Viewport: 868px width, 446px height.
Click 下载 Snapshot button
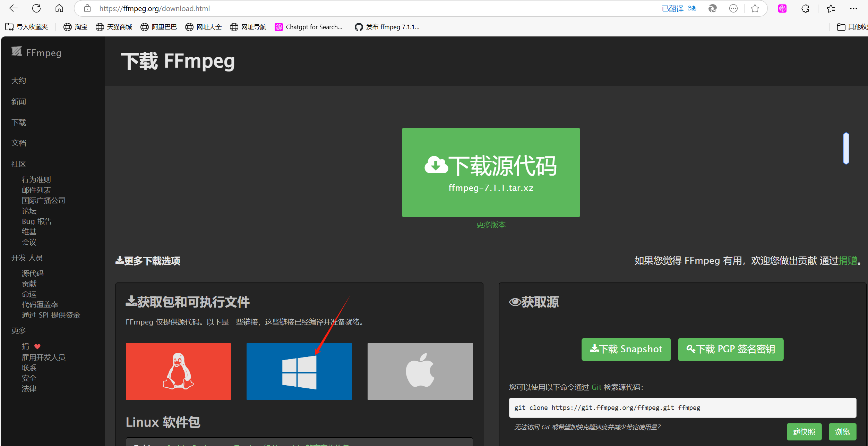coord(626,349)
